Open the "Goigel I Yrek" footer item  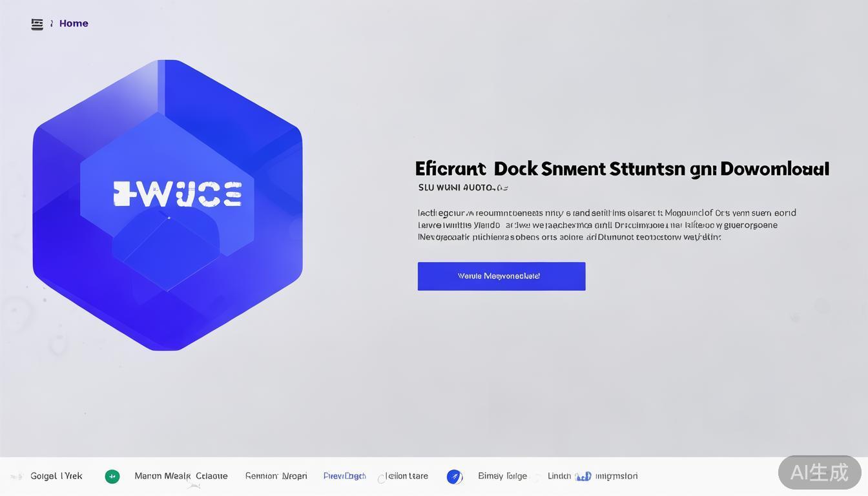coord(56,476)
